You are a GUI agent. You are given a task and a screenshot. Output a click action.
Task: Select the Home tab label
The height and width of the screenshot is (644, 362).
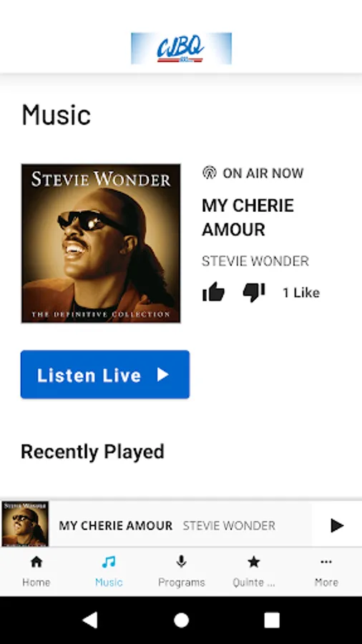pyautogui.click(x=36, y=582)
